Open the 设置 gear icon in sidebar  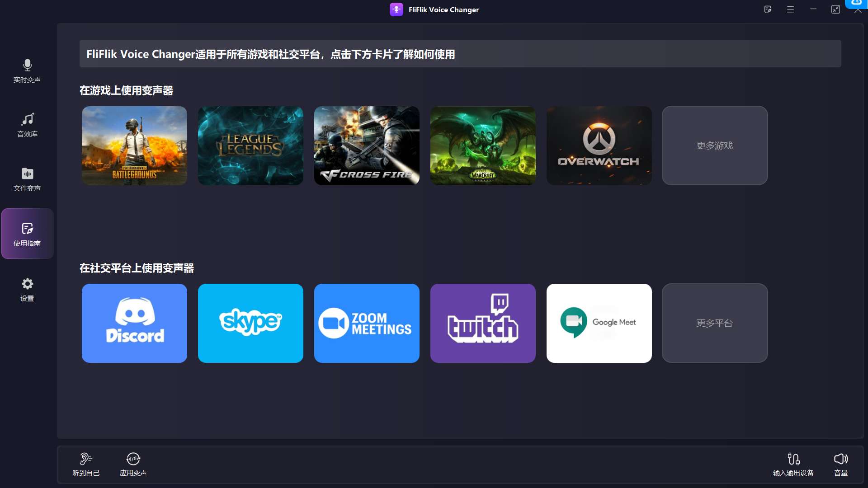27,289
